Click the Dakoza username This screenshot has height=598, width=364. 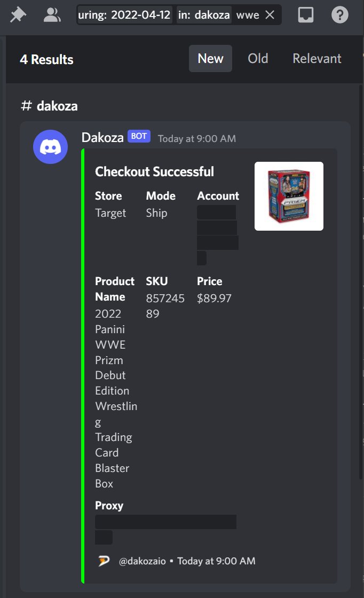(102, 137)
